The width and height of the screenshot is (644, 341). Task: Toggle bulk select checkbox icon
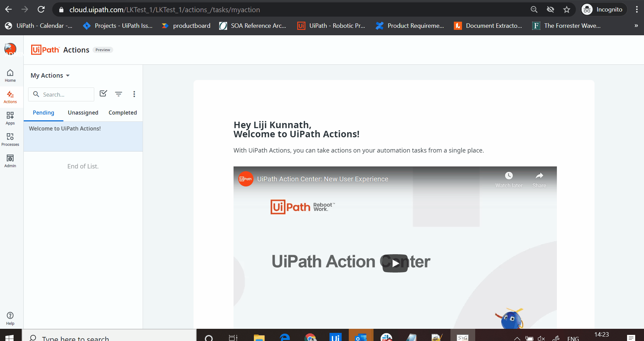point(103,94)
